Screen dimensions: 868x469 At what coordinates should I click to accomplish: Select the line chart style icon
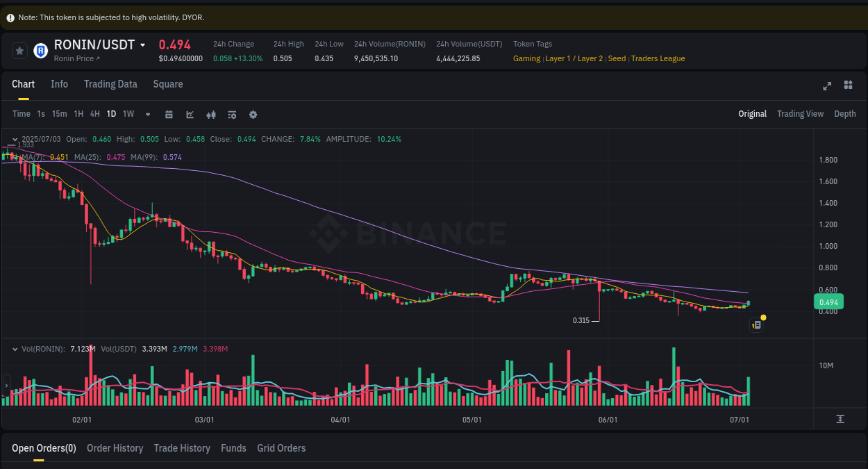190,114
